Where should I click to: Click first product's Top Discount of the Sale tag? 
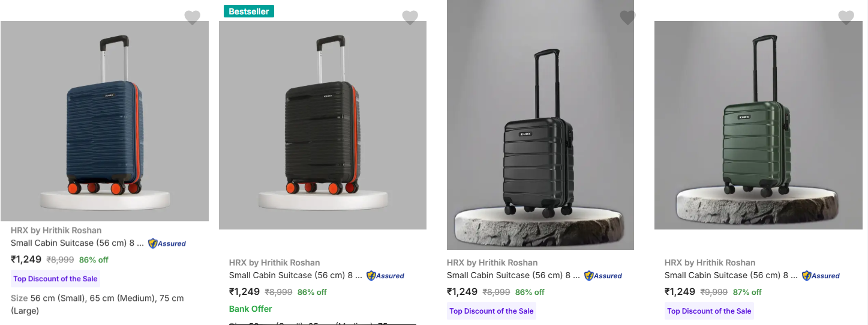point(55,279)
